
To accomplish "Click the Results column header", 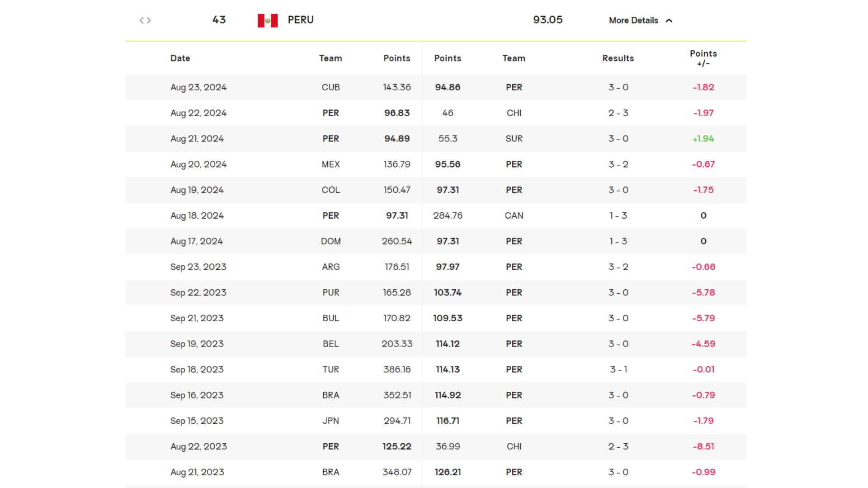I will coord(618,58).
